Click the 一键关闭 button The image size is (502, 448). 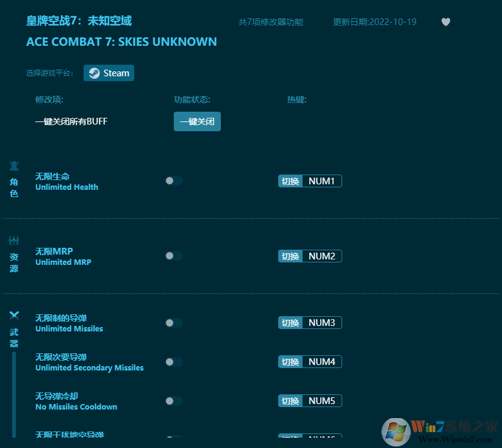[x=197, y=121]
